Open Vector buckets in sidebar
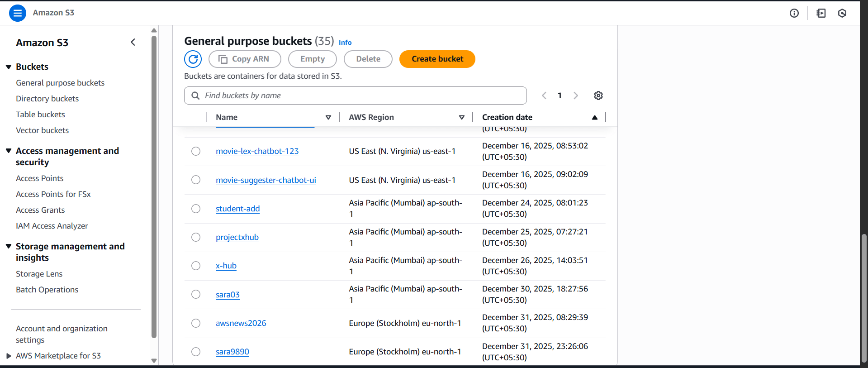This screenshot has height=368, width=868. [x=43, y=130]
